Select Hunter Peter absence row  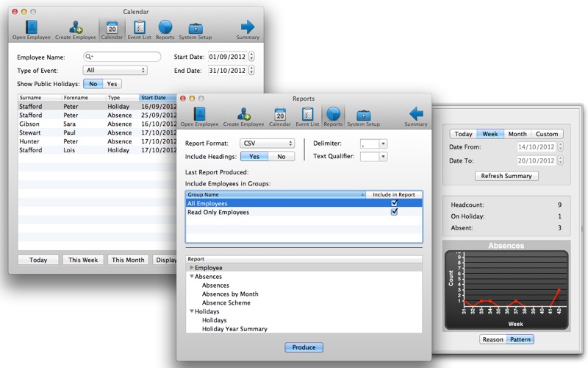pyautogui.click(x=98, y=141)
